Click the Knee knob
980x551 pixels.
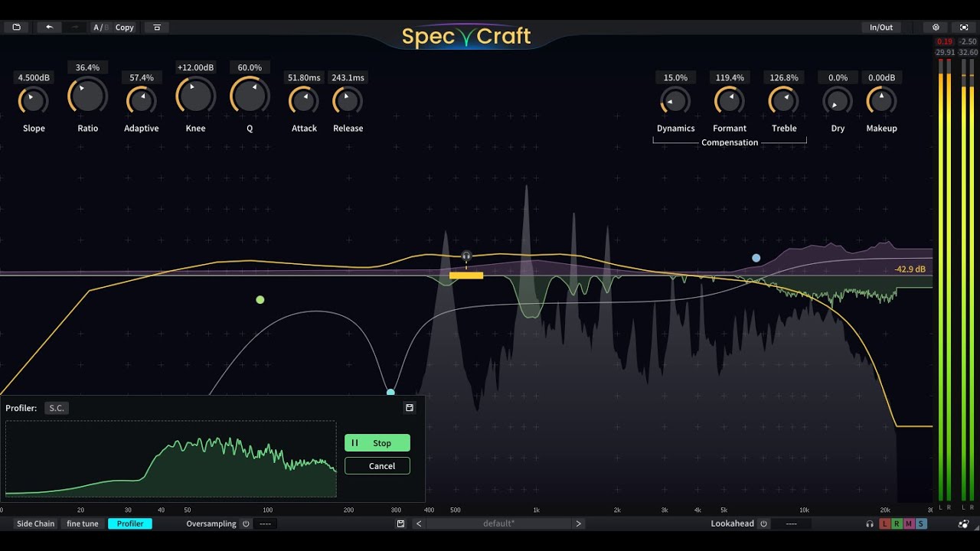(x=195, y=96)
